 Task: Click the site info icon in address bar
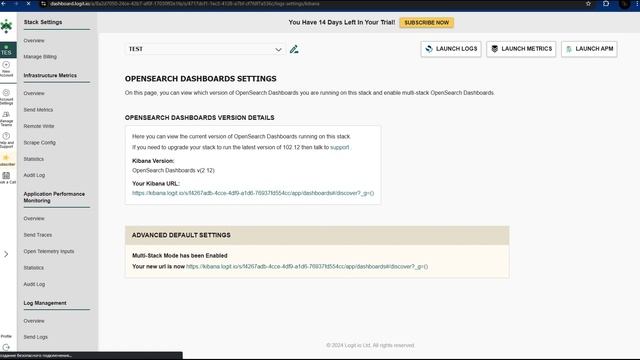pos(43,4)
